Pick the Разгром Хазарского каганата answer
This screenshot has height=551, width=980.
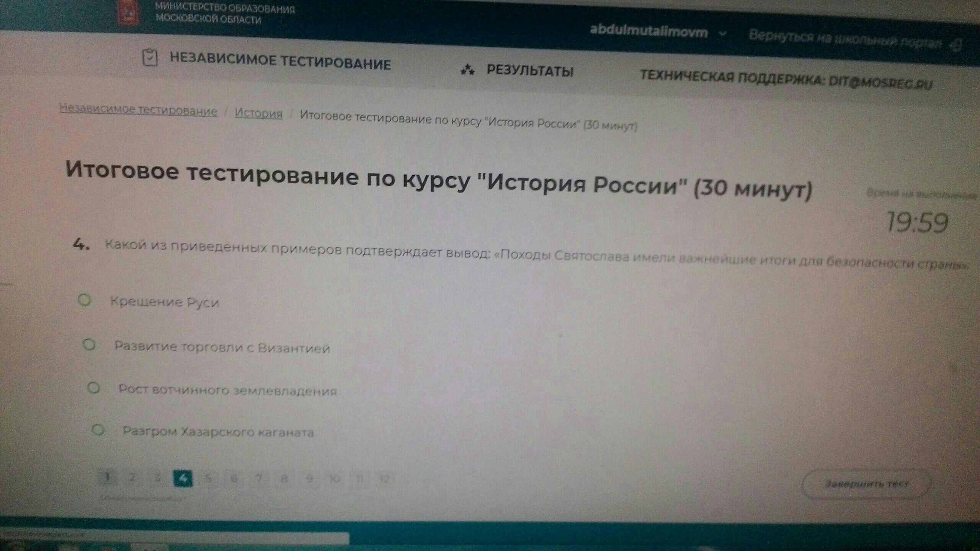tap(98, 430)
